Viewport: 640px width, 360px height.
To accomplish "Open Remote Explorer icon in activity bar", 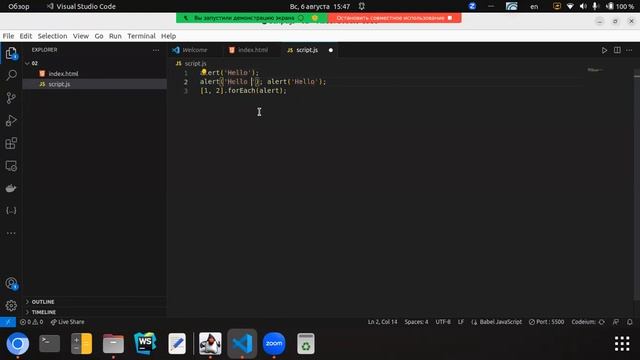I will pos(11,166).
